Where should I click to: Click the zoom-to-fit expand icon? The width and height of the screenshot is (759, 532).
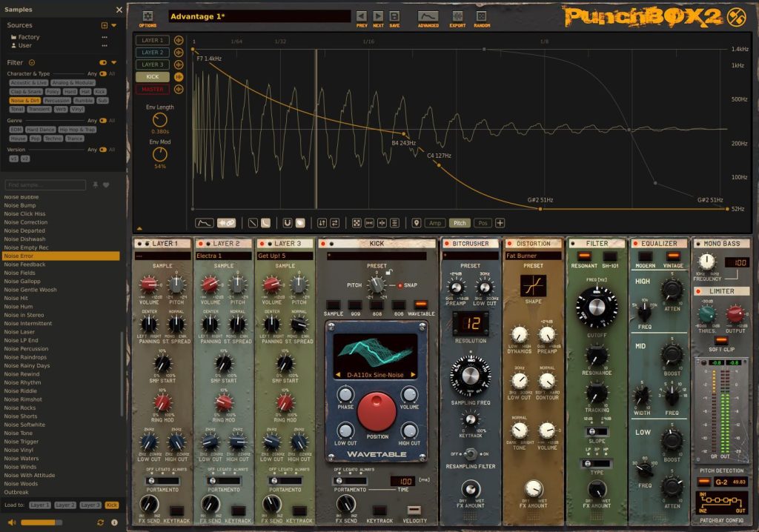point(357,223)
